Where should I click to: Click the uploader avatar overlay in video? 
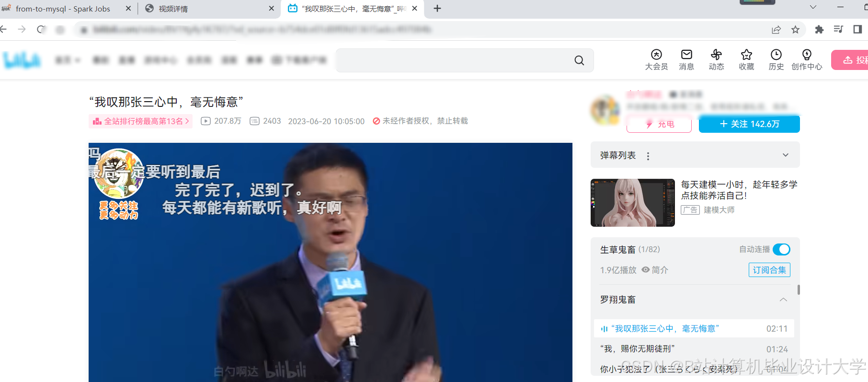(118, 174)
